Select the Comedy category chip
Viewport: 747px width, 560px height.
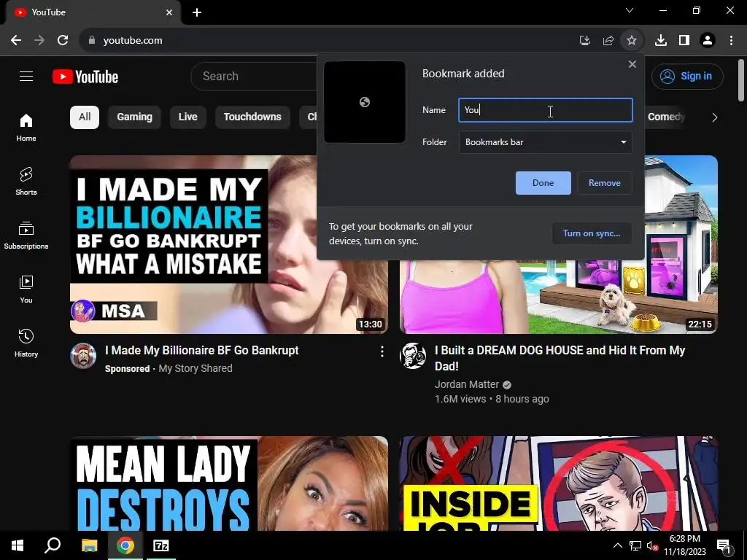667,117
